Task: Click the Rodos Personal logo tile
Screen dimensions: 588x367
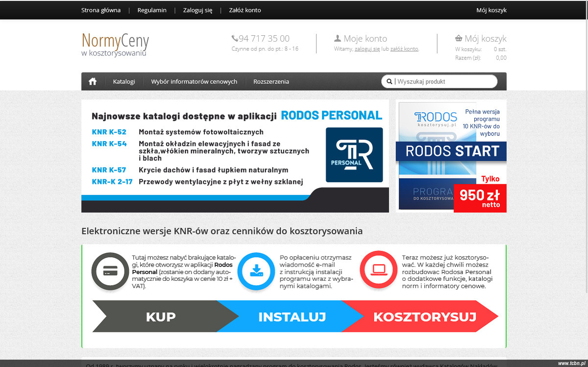Action: point(354,155)
